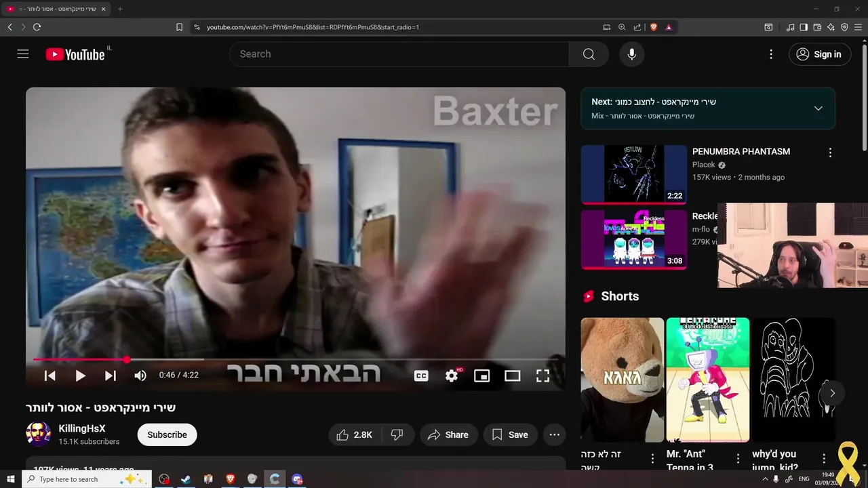
Task: Jump to the previous video in the player
Action: pos(50,375)
